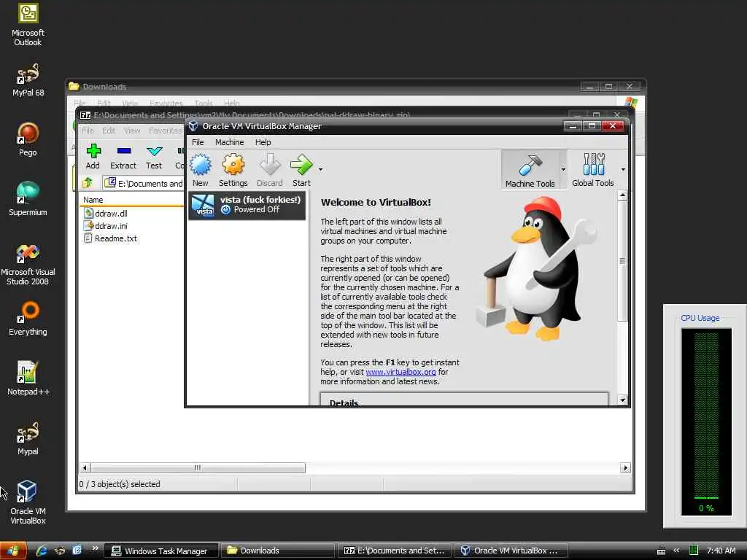Expand the Global Tools dropdown arrow
The image size is (747, 560).
click(623, 169)
